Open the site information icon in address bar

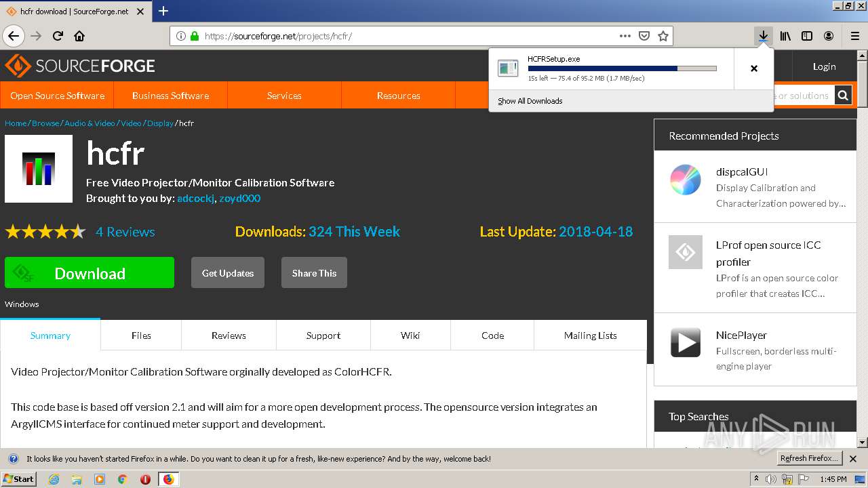[180, 36]
